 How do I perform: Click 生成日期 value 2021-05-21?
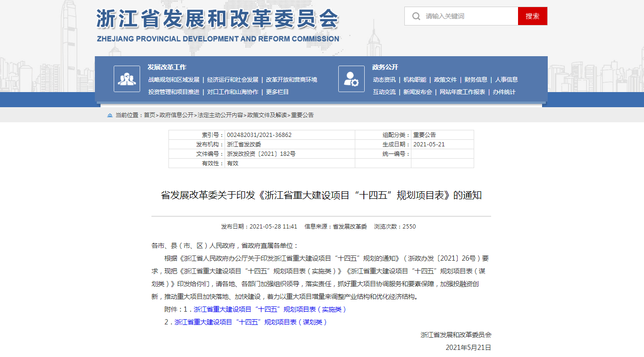429,144
